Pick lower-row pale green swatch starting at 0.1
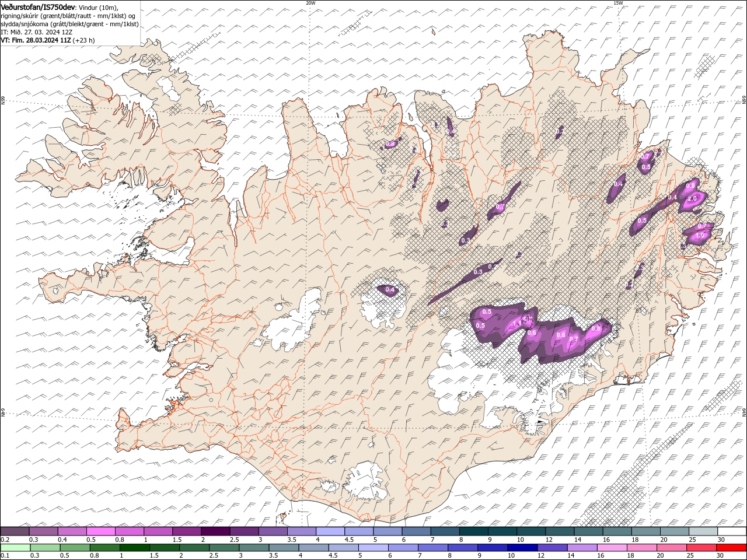 click(16, 548)
